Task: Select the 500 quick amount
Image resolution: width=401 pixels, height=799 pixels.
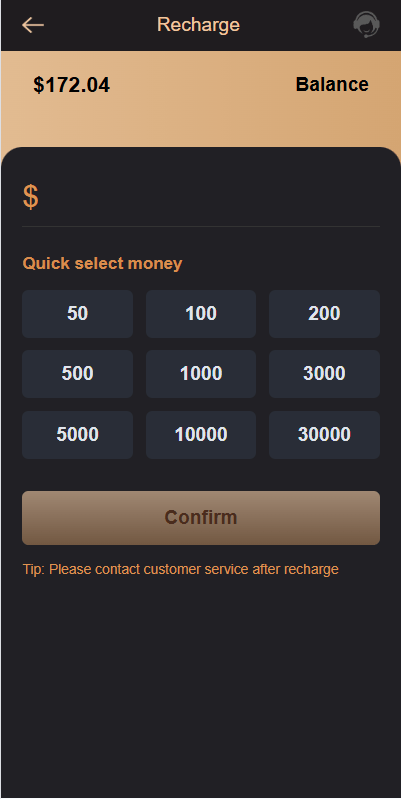Action: tap(77, 374)
